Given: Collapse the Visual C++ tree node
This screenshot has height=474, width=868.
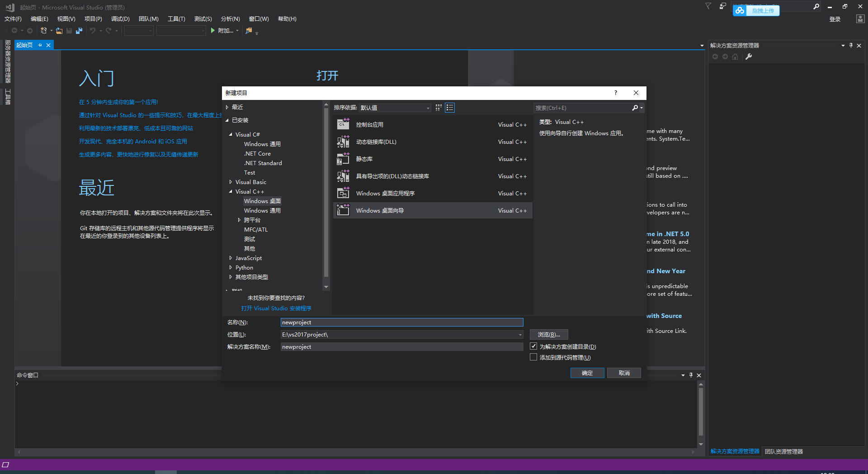Looking at the screenshot, I should (x=231, y=191).
